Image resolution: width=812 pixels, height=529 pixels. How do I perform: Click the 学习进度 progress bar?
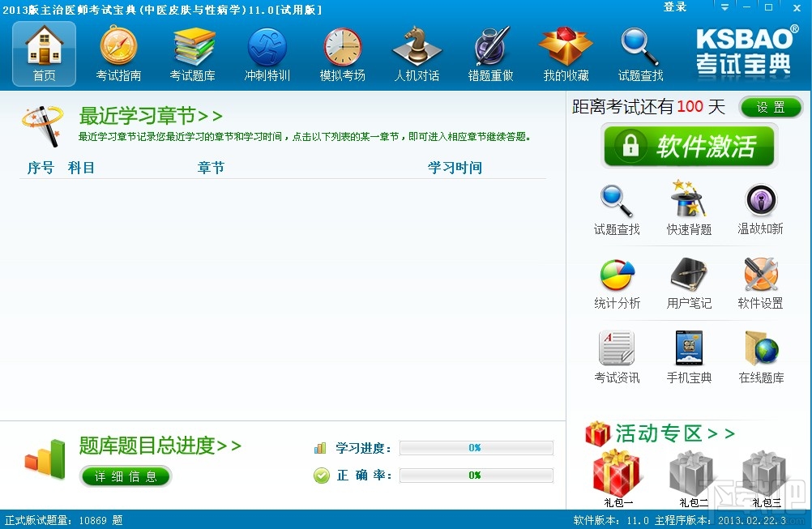(477, 448)
